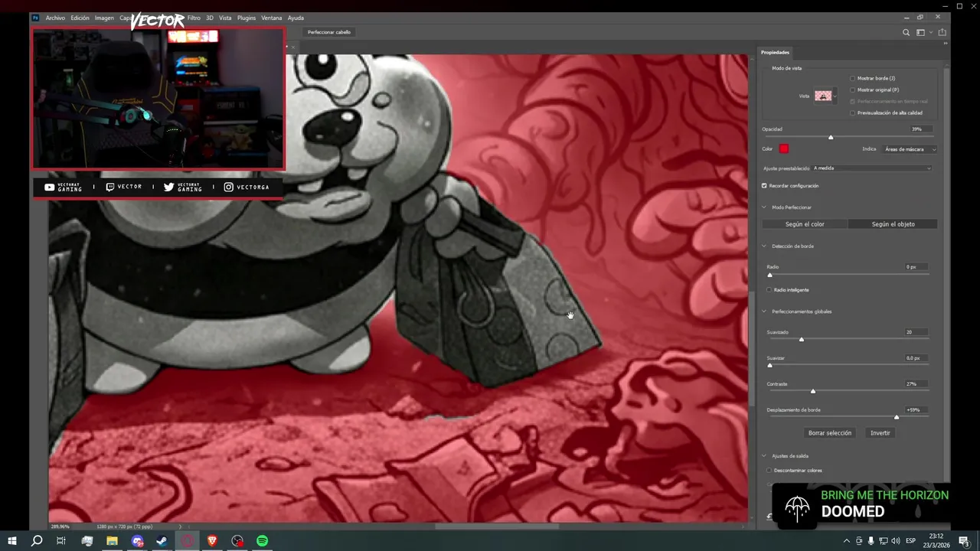Click the Twitch icon in the stream overlay
Screen dimensions: 980x551
(x=110, y=187)
